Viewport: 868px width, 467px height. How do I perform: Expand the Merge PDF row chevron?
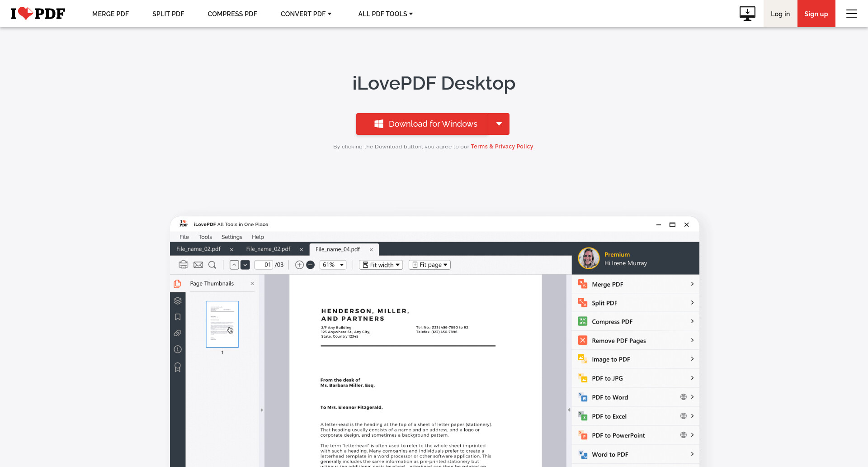[692, 284]
